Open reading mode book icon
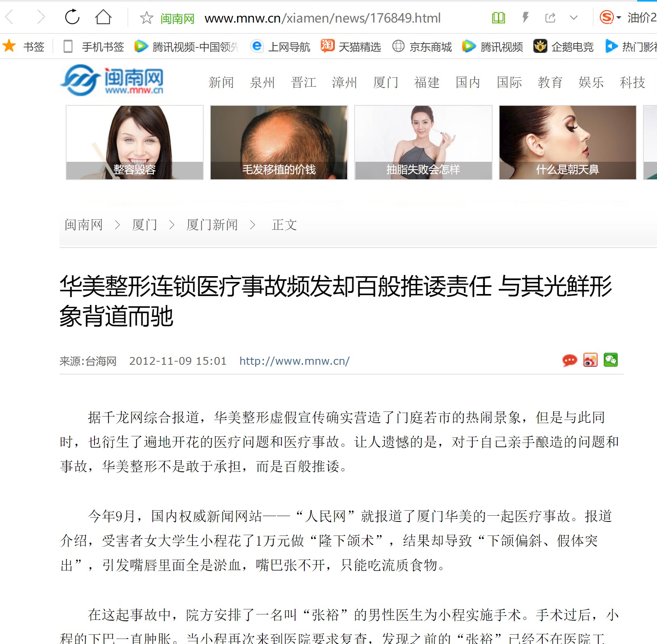The width and height of the screenshot is (657, 644). [x=498, y=17]
